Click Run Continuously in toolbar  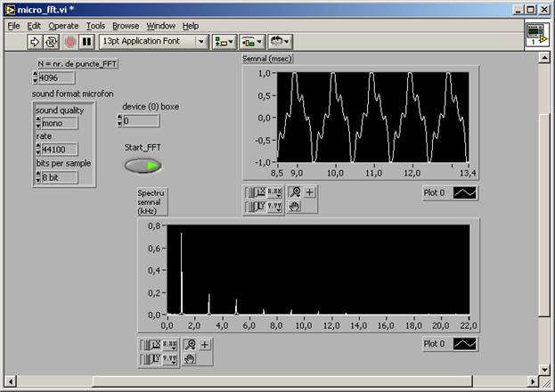53,41
